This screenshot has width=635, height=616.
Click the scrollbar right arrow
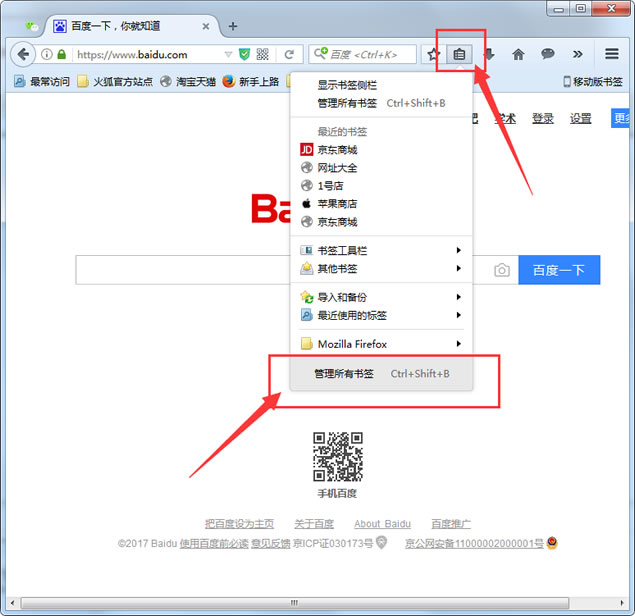tap(622, 603)
